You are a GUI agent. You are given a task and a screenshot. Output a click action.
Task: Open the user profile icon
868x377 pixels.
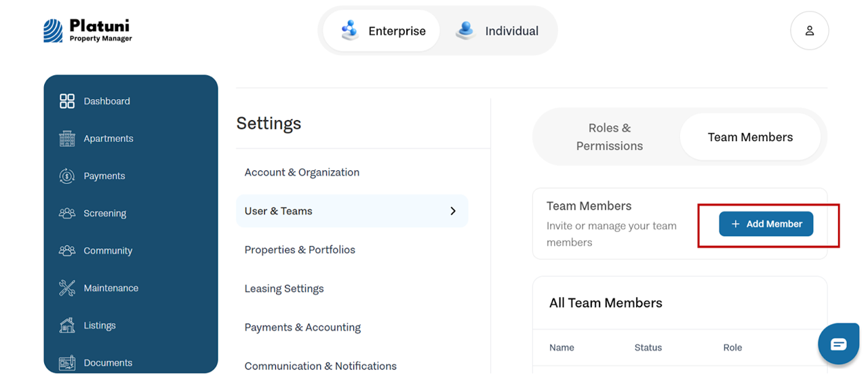point(809,31)
